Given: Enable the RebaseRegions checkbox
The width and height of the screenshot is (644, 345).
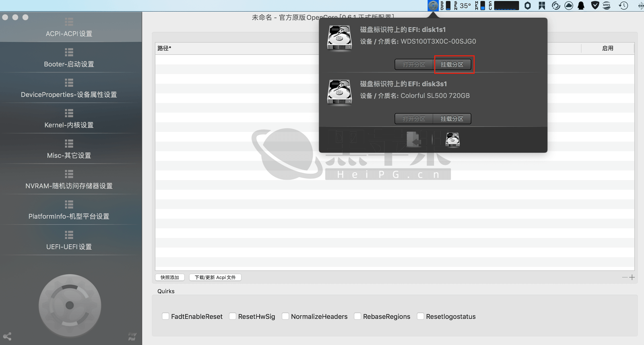Looking at the screenshot, I should [357, 316].
